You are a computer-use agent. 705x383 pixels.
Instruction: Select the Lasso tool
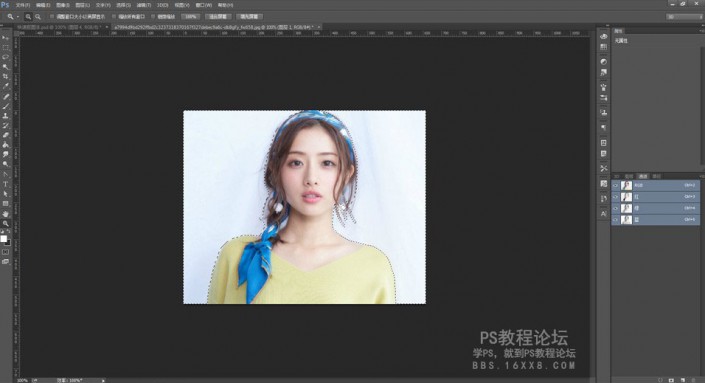click(x=5, y=57)
